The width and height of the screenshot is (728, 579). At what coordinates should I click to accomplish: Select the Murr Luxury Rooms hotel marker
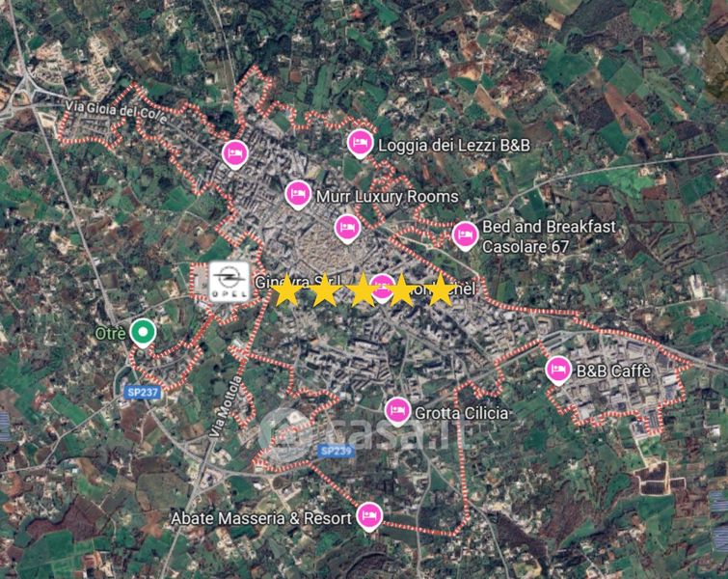[298, 195]
